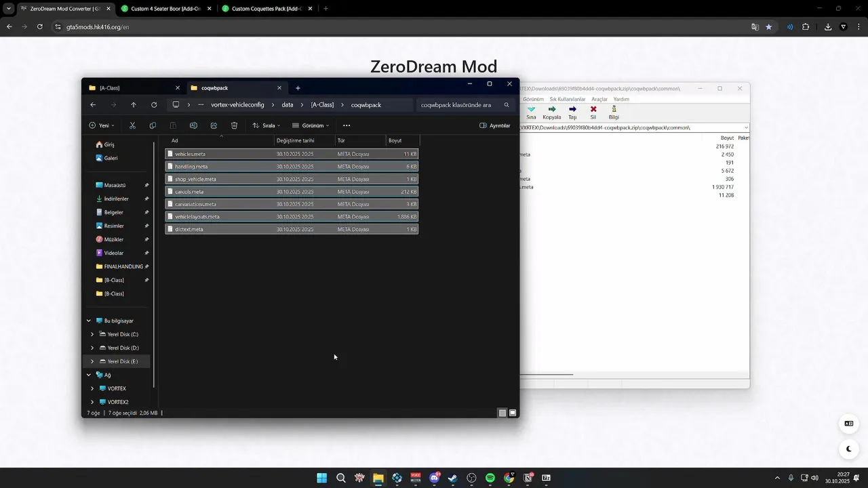Click Bilgi info button in 7-Zip window
The width and height of the screenshot is (868, 488).
[x=614, y=113]
